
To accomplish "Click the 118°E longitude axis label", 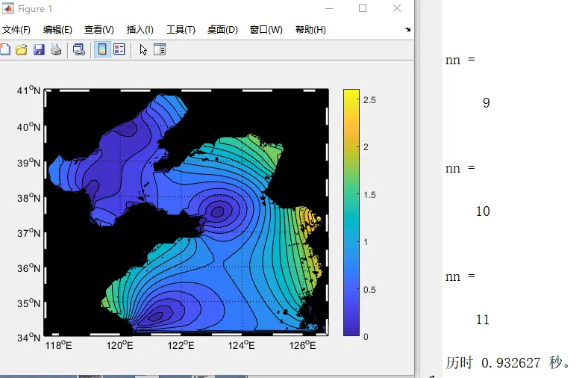I will coord(58,345).
